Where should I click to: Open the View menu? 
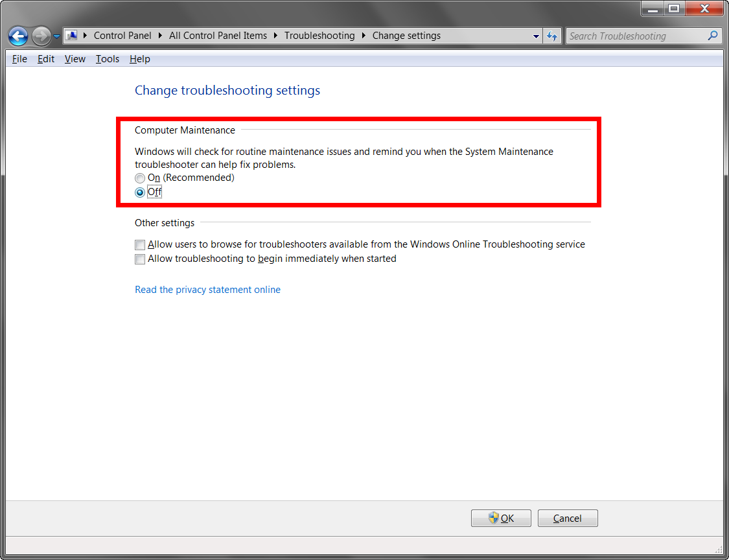point(75,59)
